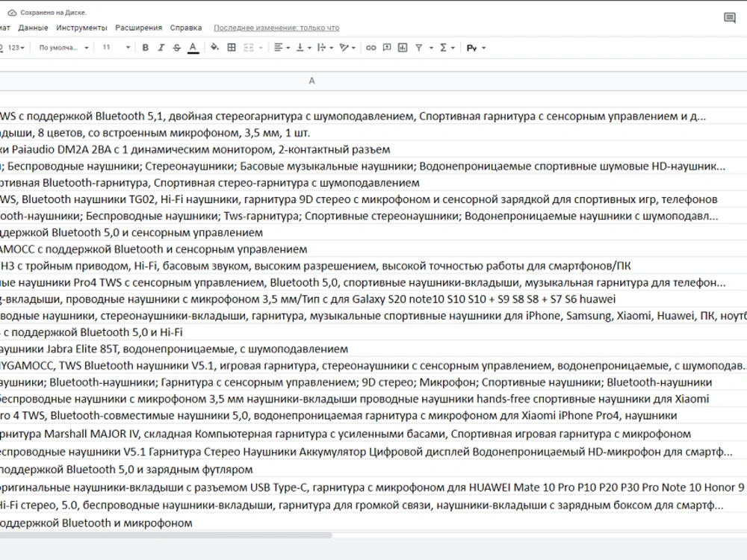
Task: Apply italic formatting
Action: [161, 47]
